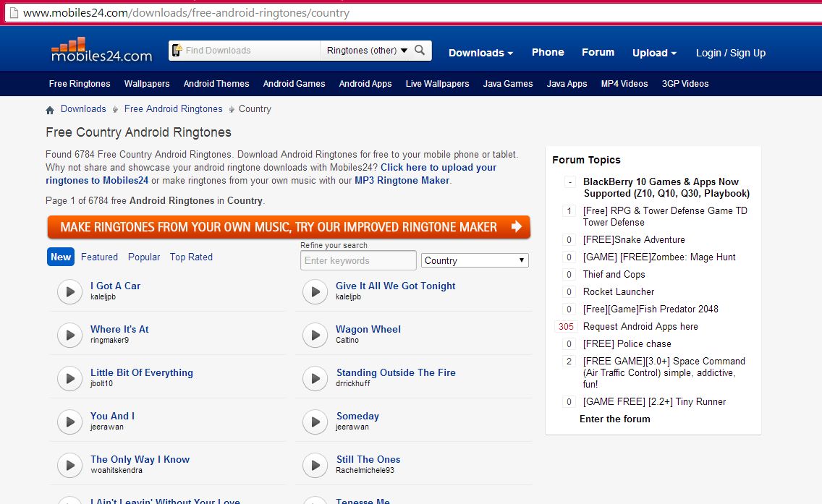Play the "Wagon Wheel" ringtone
Viewport: 822px width, 504px height.
click(x=315, y=336)
